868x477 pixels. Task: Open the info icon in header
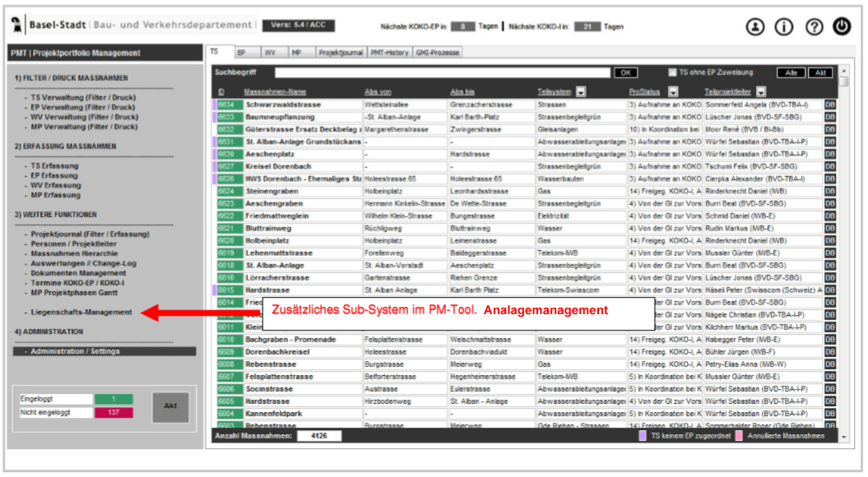(x=783, y=27)
